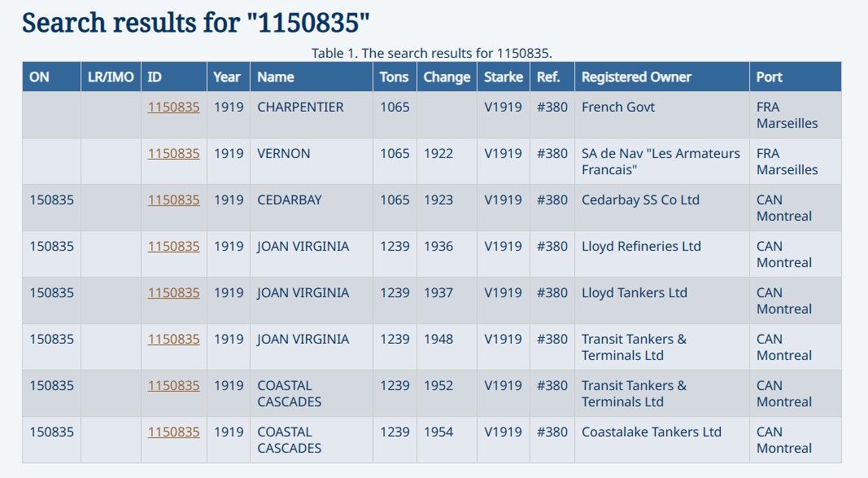Image resolution: width=868 pixels, height=478 pixels.
Task: Click the Tons column header
Action: click(395, 77)
